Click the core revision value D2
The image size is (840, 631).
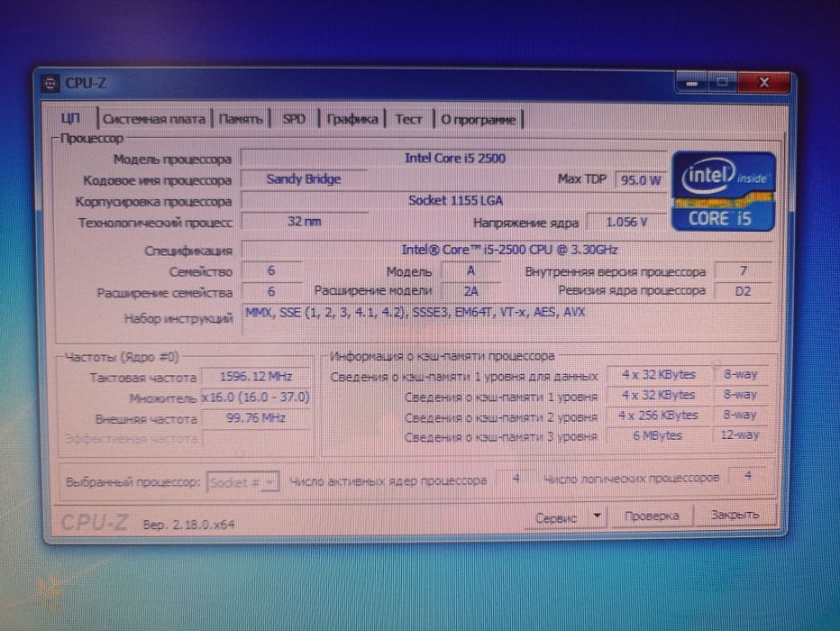(x=743, y=291)
